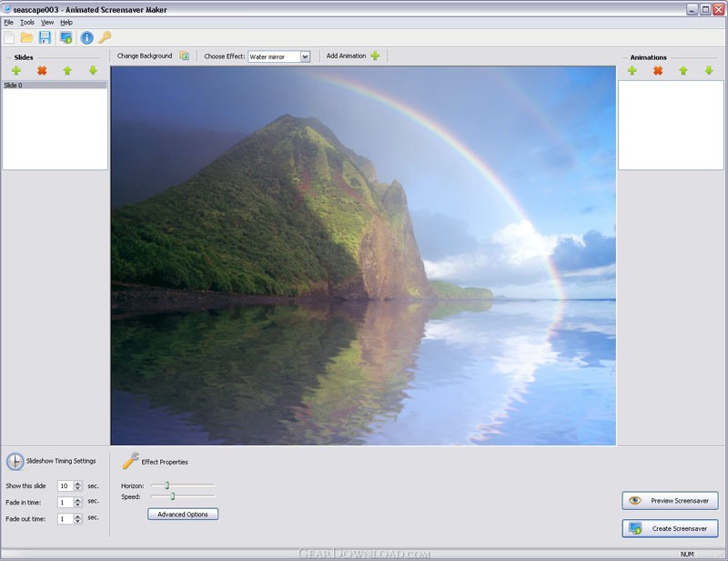Delete the slide with the red X
The height and width of the screenshot is (561, 728).
point(42,71)
